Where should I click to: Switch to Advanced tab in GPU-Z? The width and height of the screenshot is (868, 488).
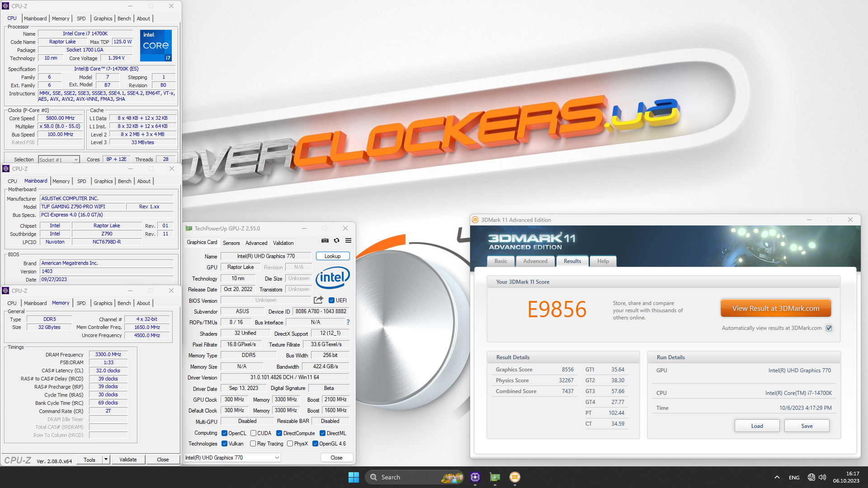pyautogui.click(x=256, y=243)
